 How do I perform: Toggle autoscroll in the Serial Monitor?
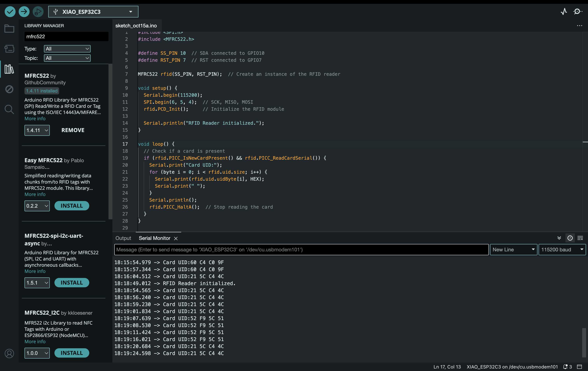click(x=559, y=238)
